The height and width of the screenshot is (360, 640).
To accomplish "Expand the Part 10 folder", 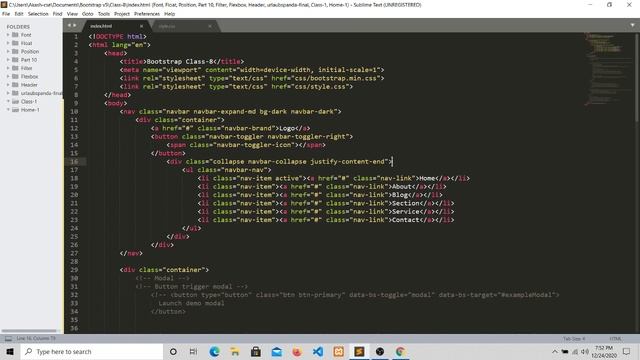I will [x=8, y=60].
